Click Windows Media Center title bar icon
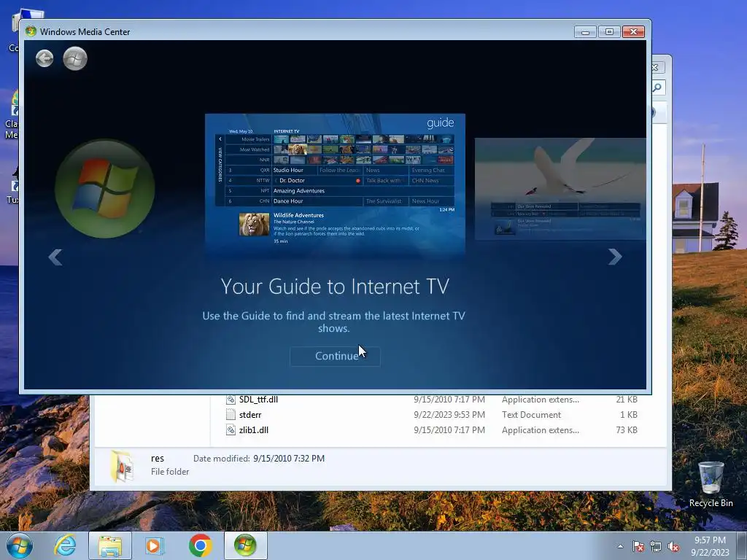This screenshot has width=747, height=560. point(31,31)
